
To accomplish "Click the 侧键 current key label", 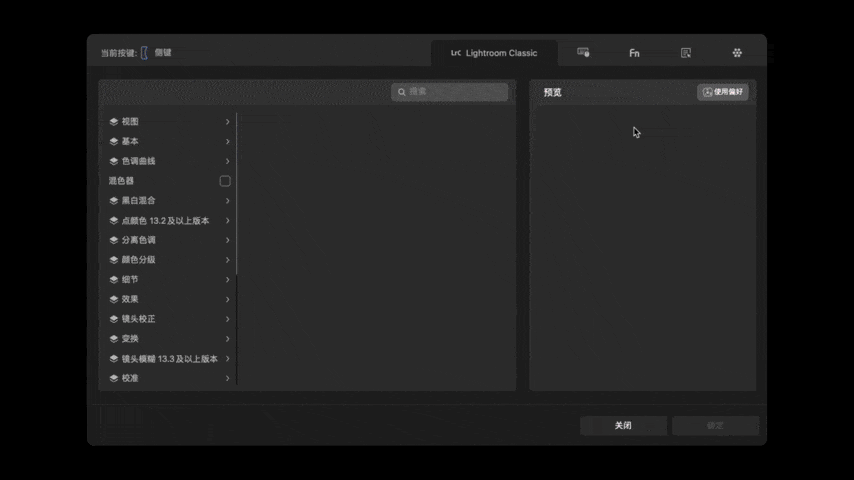I will 163,53.
